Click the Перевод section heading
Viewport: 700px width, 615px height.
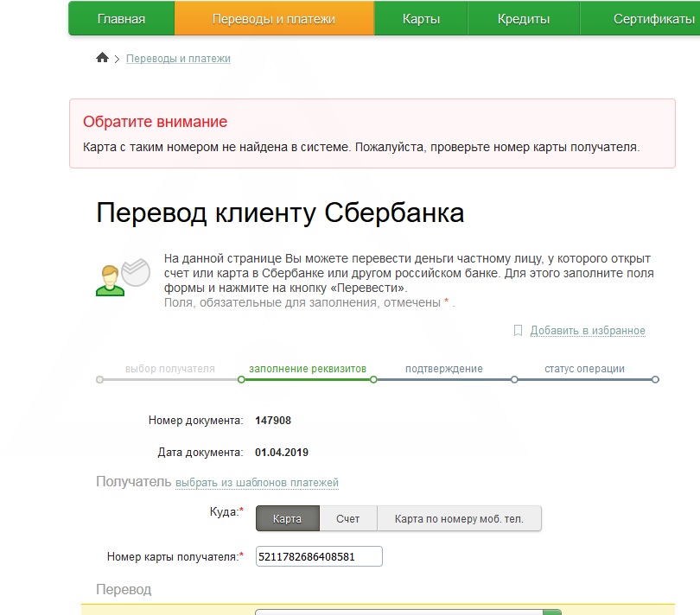124,589
